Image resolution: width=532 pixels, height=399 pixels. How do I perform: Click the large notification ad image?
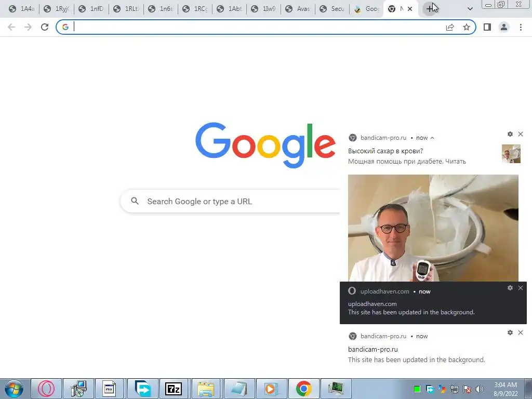coord(433,228)
